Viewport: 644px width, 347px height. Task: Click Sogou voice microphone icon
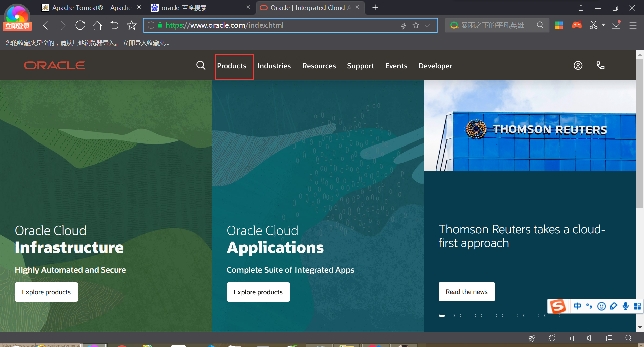(626, 306)
